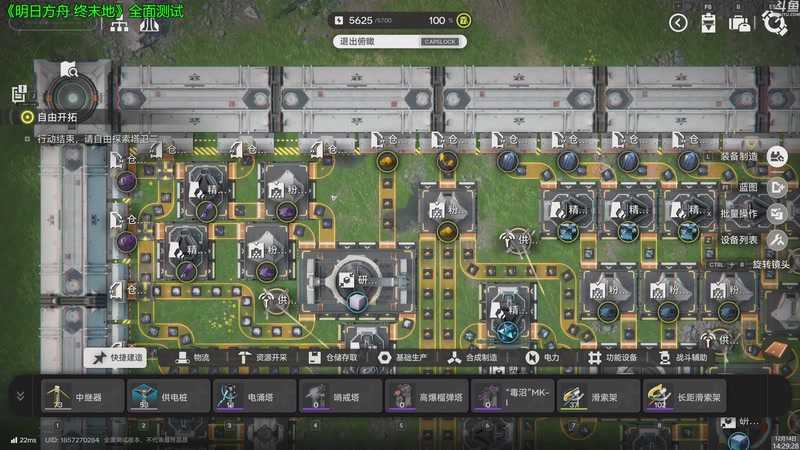The height and width of the screenshot is (450, 800).
Task: Open the 战斗辅助 combat support tab
Action: pos(683,358)
